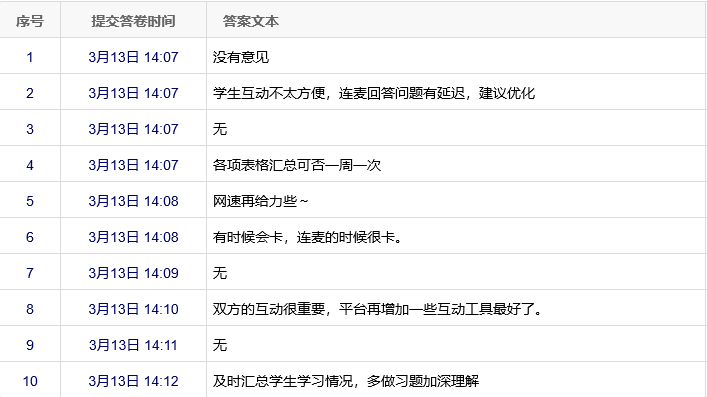Click the 答案文本 column header
707x397 pixels.
click(x=251, y=21)
